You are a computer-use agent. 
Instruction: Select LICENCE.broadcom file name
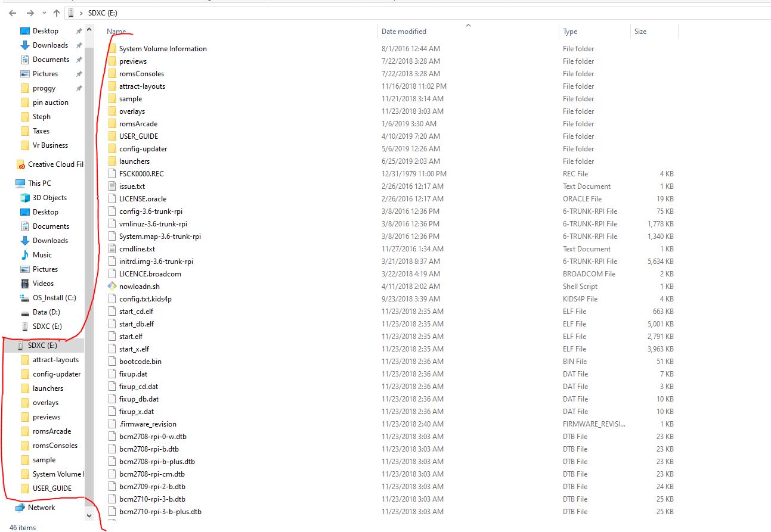pos(150,274)
